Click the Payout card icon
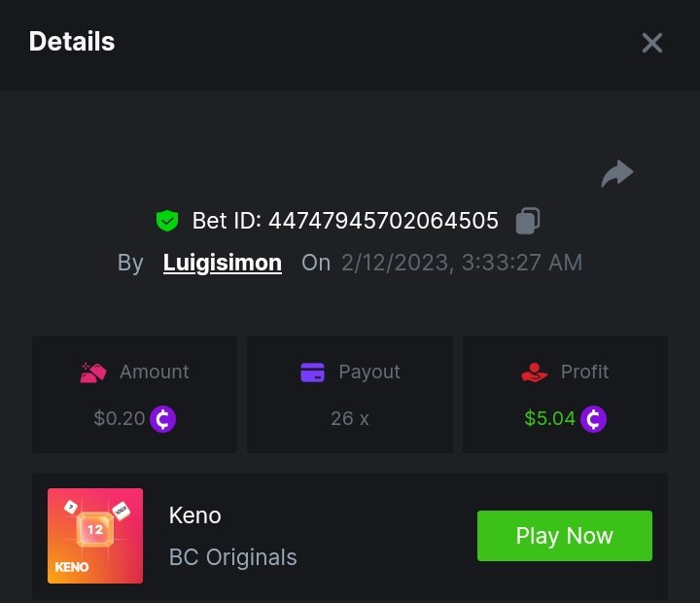The image size is (700, 603). point(312,372)
